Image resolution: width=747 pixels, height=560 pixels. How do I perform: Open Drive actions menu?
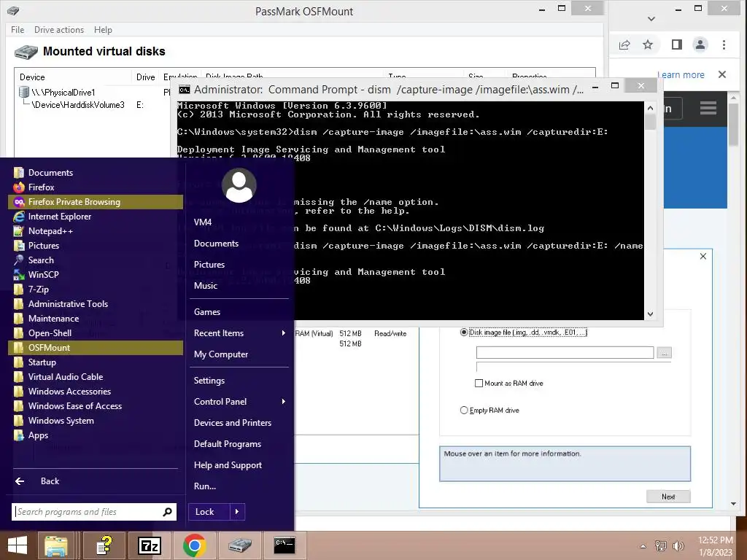59,29
